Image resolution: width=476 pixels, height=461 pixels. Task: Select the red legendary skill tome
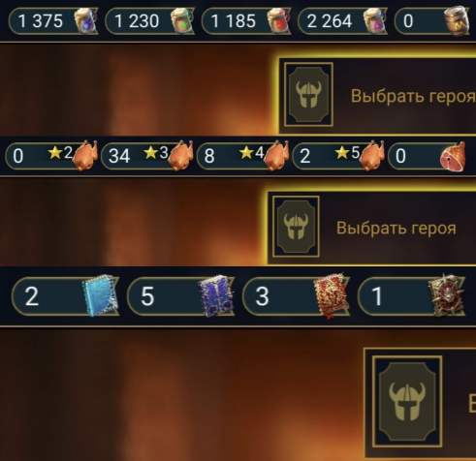click(x=332, y=295)
